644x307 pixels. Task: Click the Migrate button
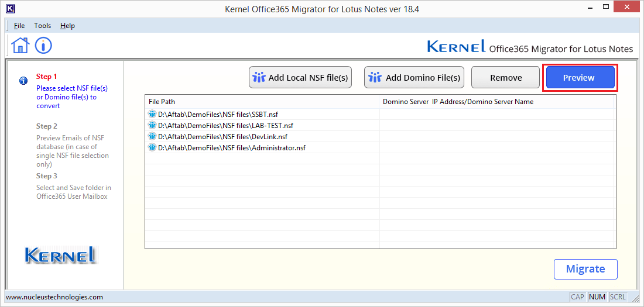point(585,269)
